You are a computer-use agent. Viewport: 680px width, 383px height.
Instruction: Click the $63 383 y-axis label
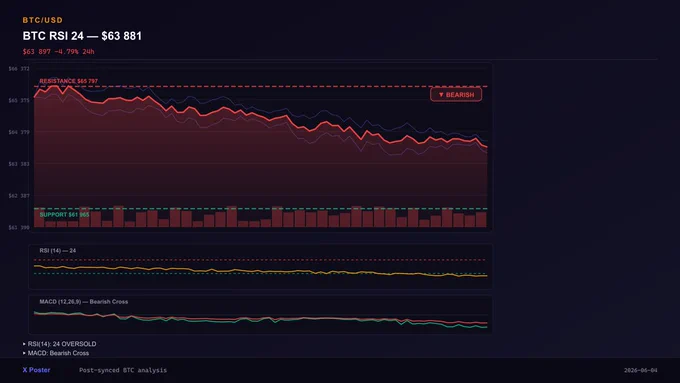point(19,164)
